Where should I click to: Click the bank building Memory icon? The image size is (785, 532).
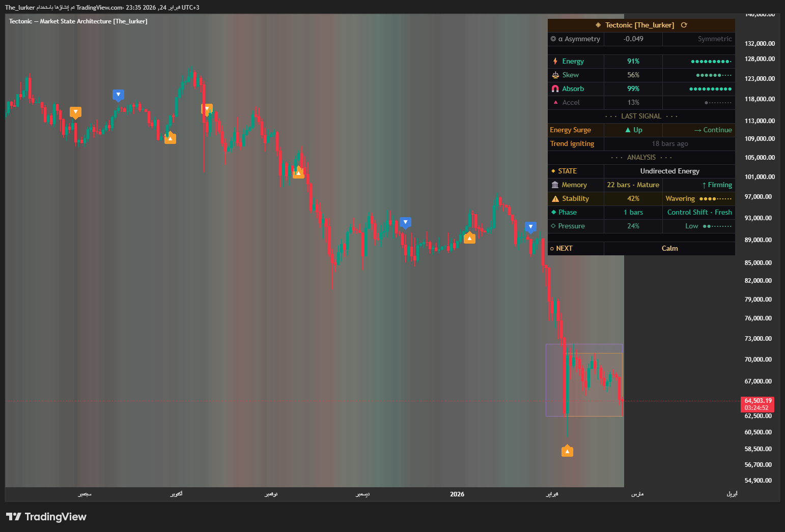point(555,185)
